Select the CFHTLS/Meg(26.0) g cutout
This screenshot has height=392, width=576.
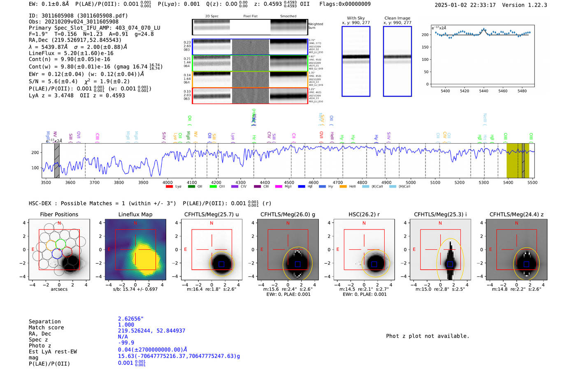pyautogui.click(x=288, y=250)
